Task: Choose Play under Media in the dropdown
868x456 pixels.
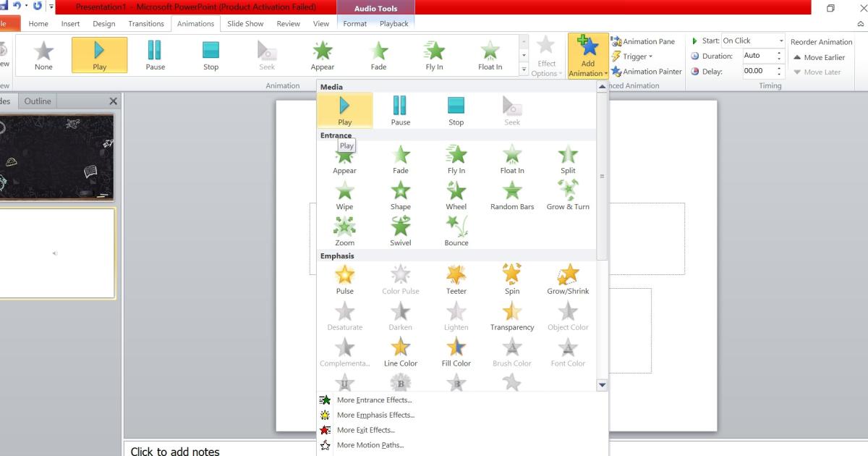Action: tap(345, 111)
